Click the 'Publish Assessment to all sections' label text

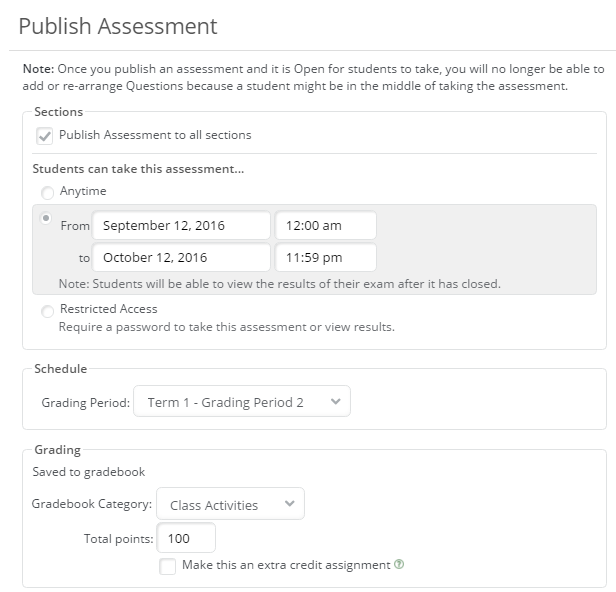(x=155, y=135)
